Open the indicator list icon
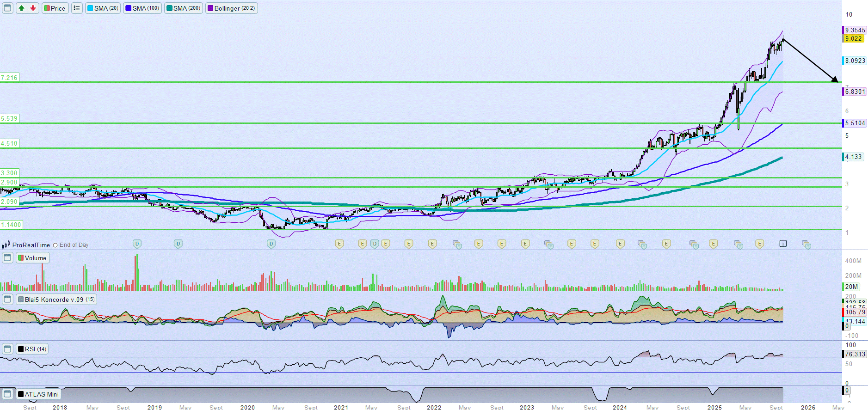 tap(77, 8)
